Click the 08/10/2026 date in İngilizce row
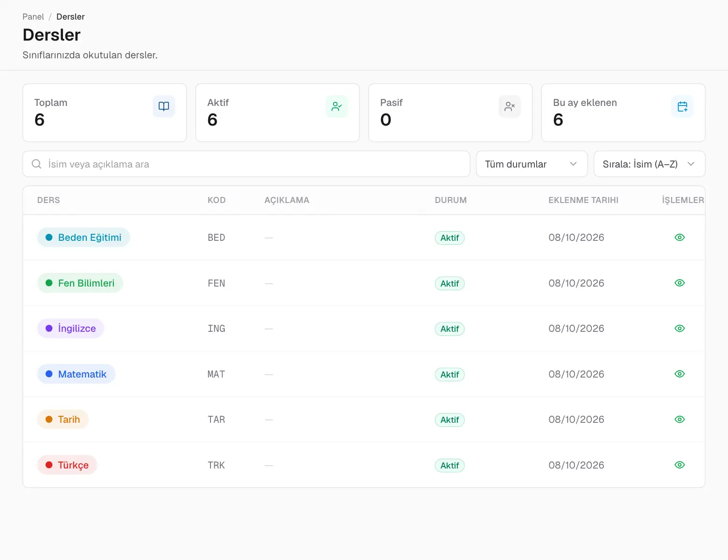728x560 pixels. point(576,329)
